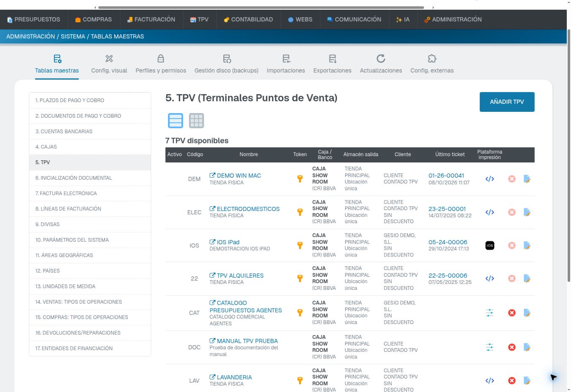Click the AÑADIR TPV button

[507, 102]
